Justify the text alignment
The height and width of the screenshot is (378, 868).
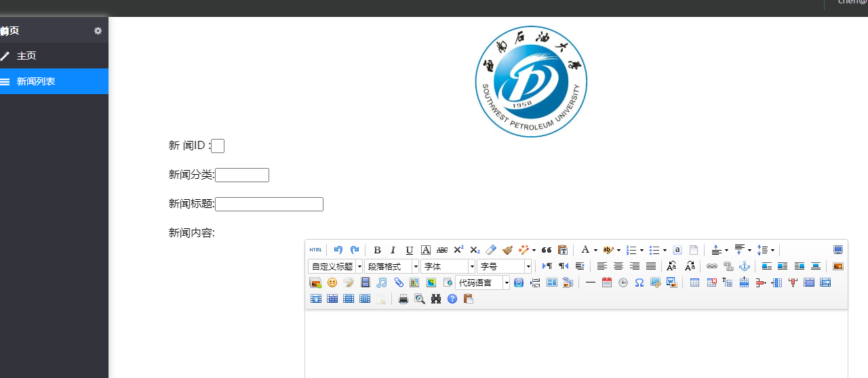coord(651,266)
